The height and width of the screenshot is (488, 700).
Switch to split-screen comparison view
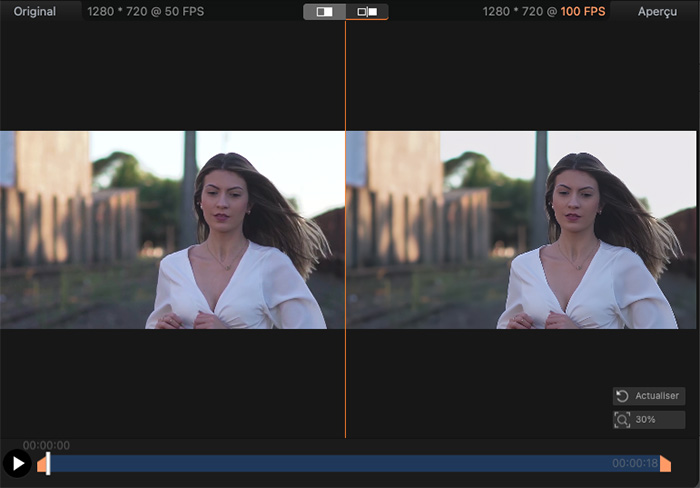click(x=325, y=12)
